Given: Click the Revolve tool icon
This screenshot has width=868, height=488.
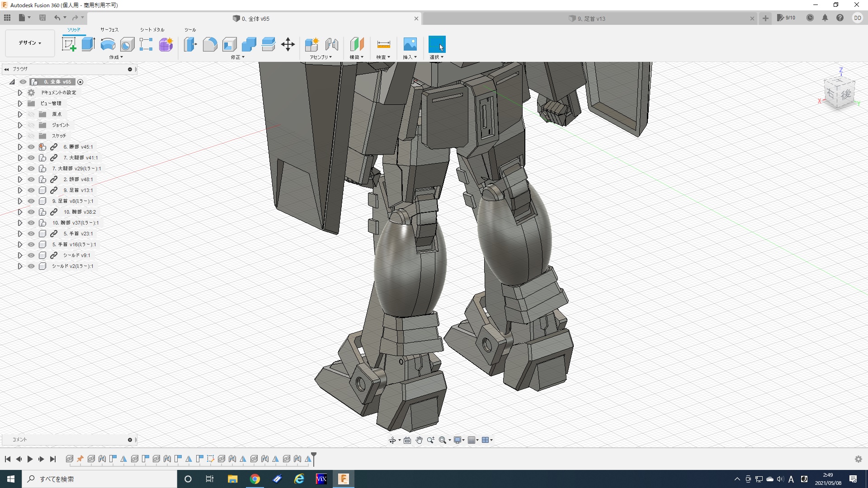Looking at the screenshot, I should click(108, 44).
